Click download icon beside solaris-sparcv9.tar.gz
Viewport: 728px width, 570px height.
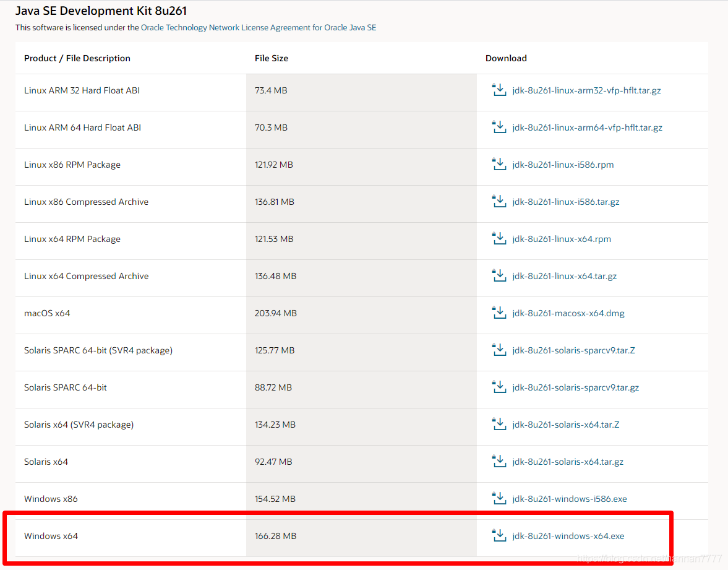pos(499,387)
